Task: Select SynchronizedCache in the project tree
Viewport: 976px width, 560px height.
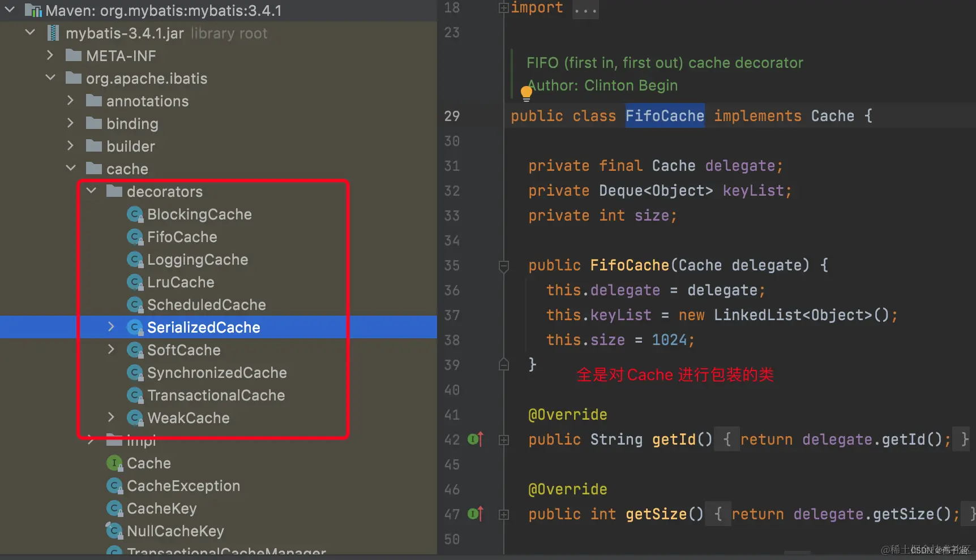Action: 217,373
